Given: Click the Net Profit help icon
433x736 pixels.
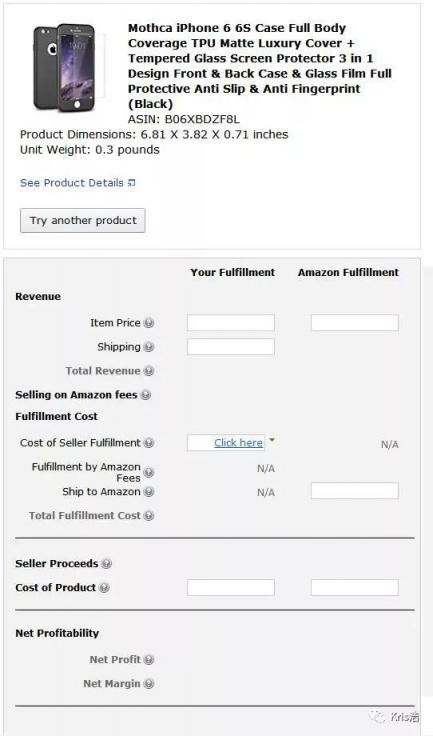Looking at the screenshot, I should tap(148, 659).
